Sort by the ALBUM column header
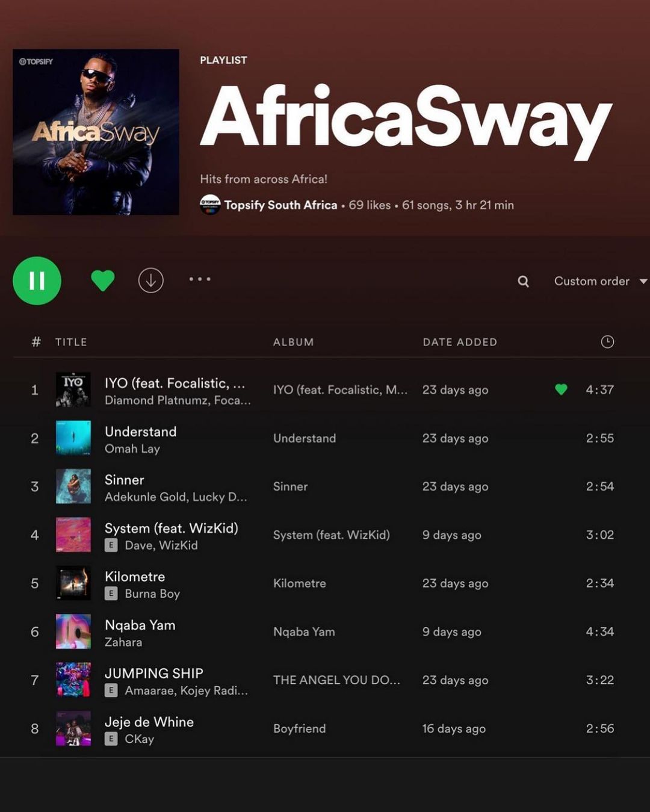650x812 pixels. pyautogui.click(x=293, y=342)
